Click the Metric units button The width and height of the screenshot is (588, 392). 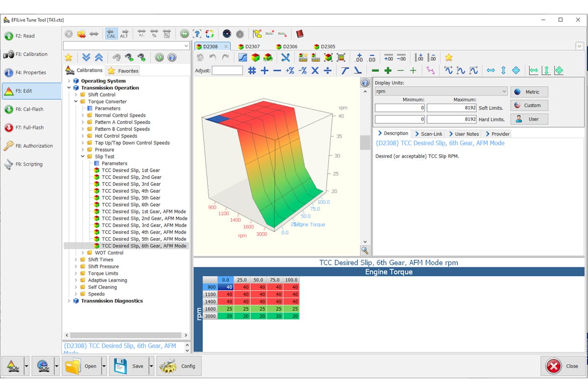[x=529, y=92]
